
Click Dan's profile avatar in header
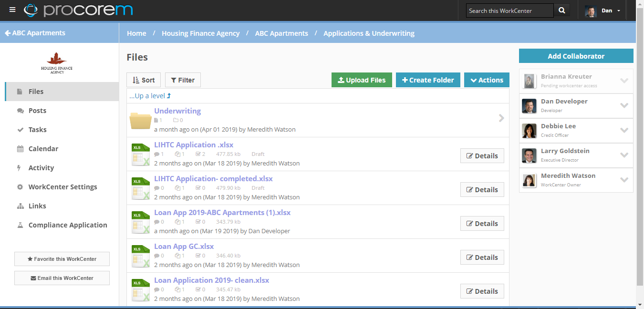[x=591, y=11]
